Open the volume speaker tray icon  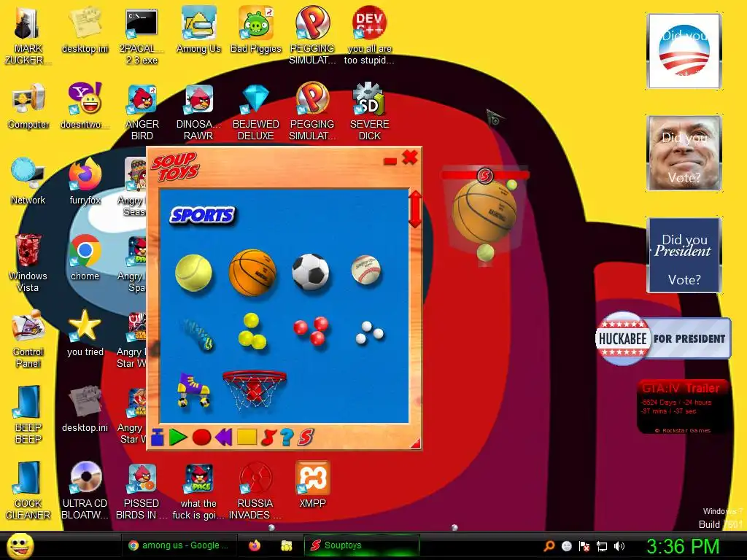(x=619, y=546)
